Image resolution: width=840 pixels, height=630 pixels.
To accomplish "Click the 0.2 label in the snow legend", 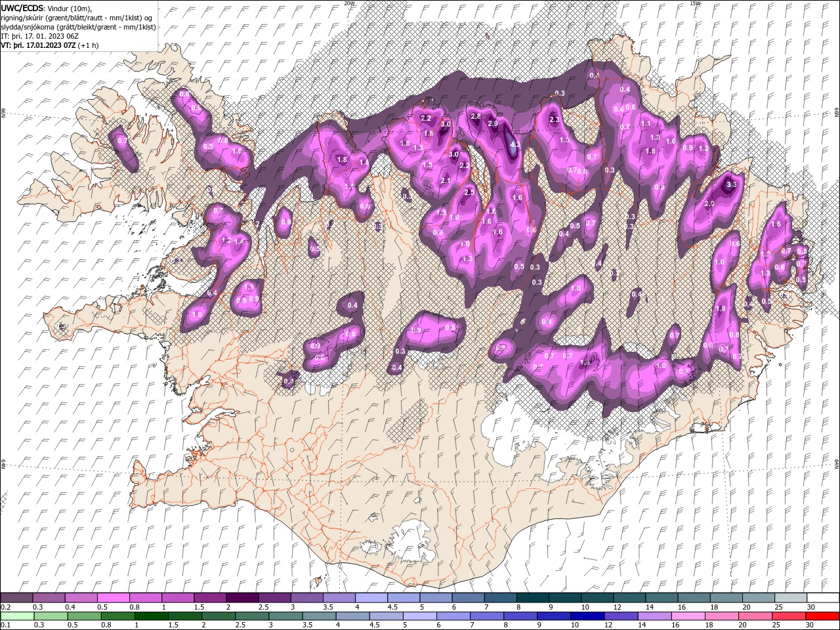I will click(5, 607).
